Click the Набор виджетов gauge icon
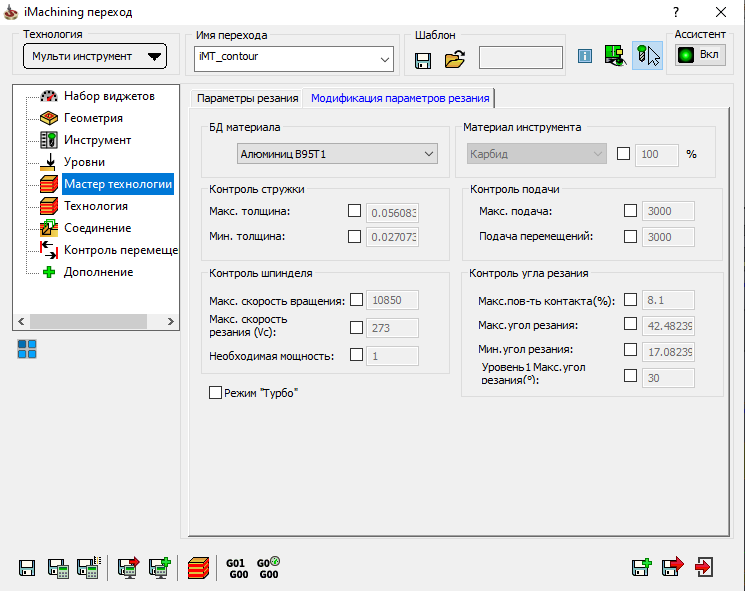 48,95
